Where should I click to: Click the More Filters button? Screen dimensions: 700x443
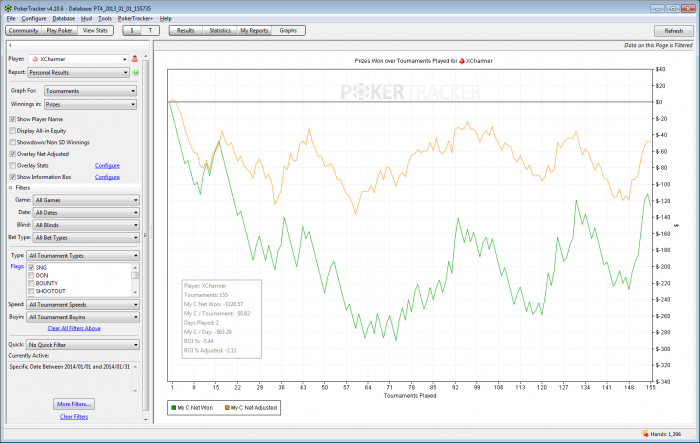pyautogui.click(x=74, y=404)
